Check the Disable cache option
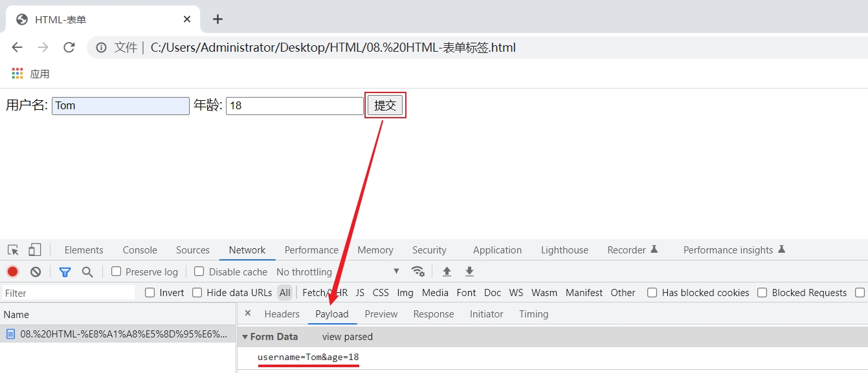The width and height of the screenshot is (868, 373). point(199,272)
